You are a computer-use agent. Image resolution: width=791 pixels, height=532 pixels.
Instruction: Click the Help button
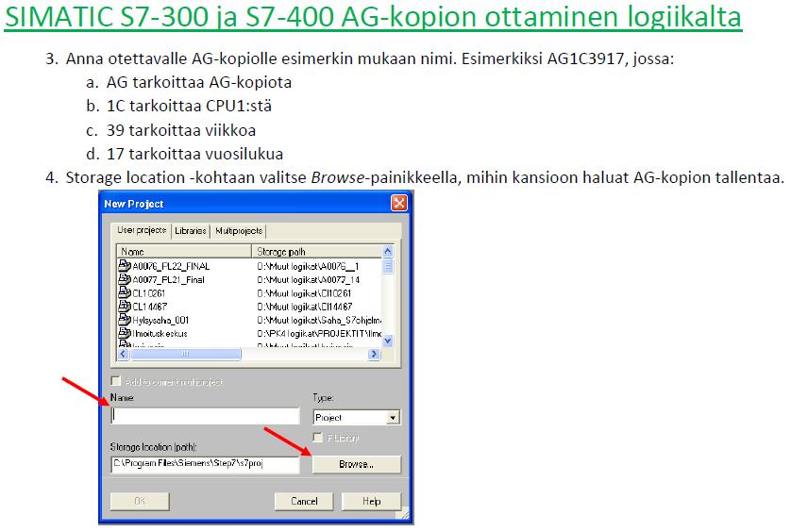tap(371, 501)
